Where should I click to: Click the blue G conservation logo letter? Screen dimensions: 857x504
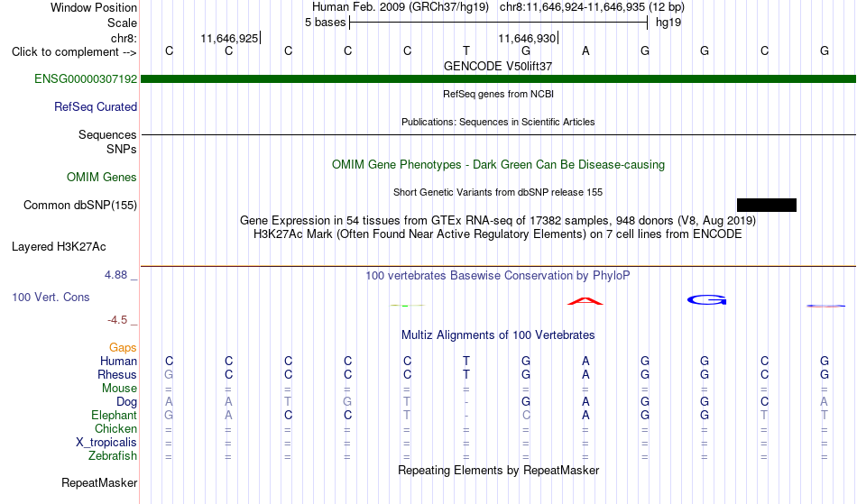[706, 299]
